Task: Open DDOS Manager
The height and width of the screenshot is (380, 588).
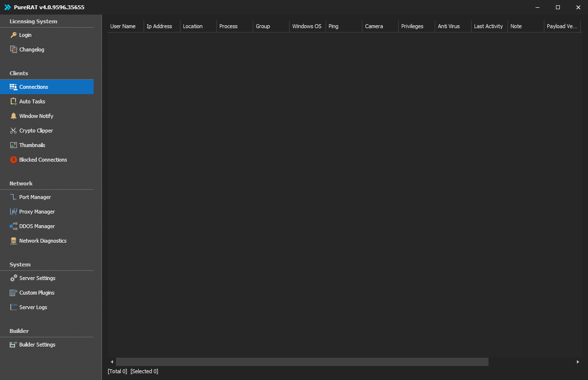Action: click(47, 226)
